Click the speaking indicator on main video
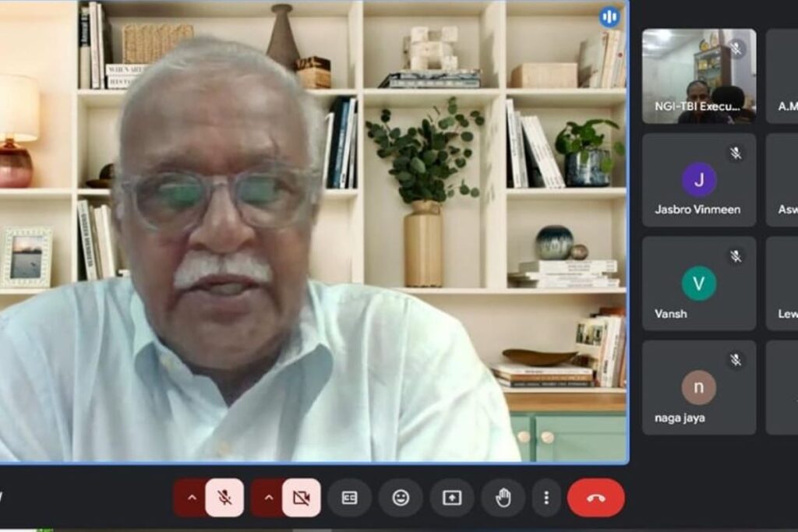Image resolution: width=798 pixels, height=532 pixels. tap(609, 17)
